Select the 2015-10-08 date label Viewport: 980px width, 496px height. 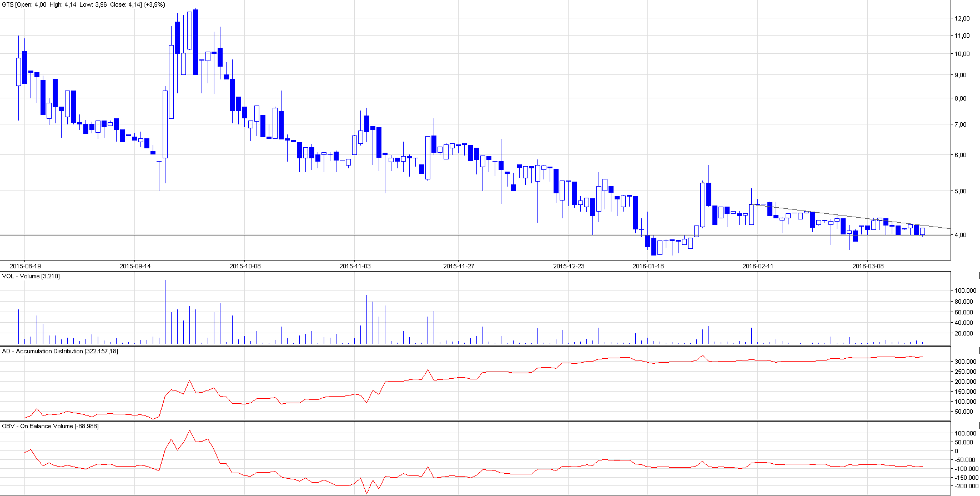[245, 266]
